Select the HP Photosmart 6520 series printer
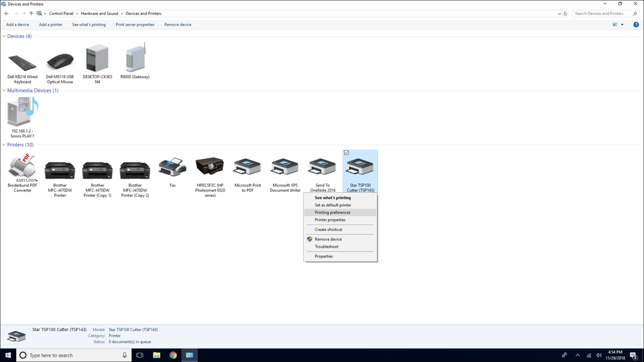The width and height of the screenshot is (644, 362). pos(210,166)
